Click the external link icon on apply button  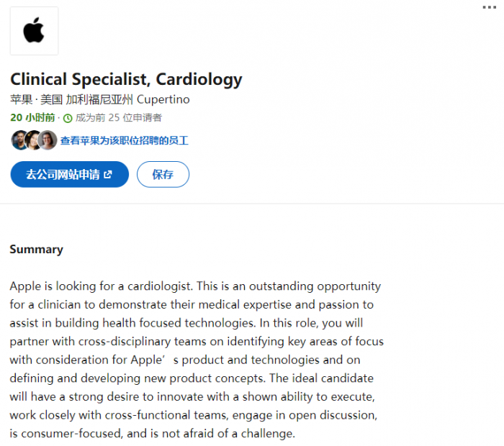(108, 174)
